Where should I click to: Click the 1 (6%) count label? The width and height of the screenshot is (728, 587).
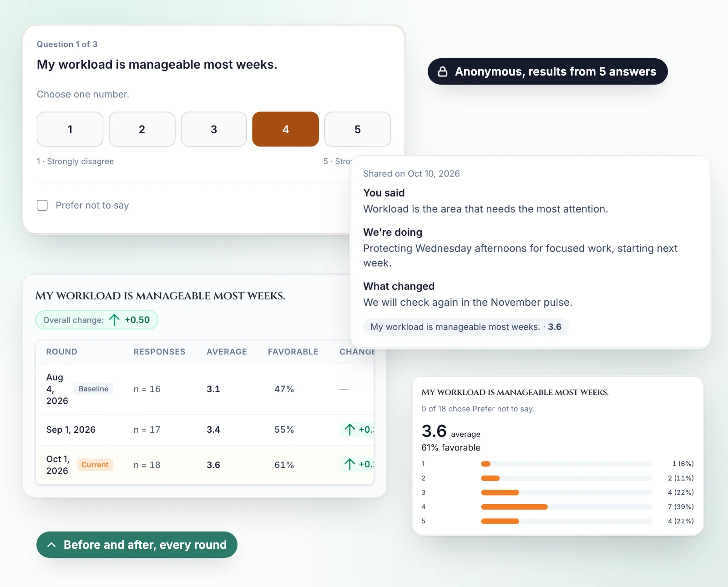[683, 464]
